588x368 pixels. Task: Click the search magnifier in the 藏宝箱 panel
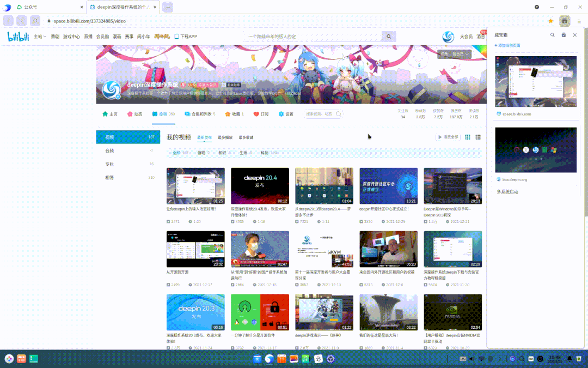(x=552, y=34)
